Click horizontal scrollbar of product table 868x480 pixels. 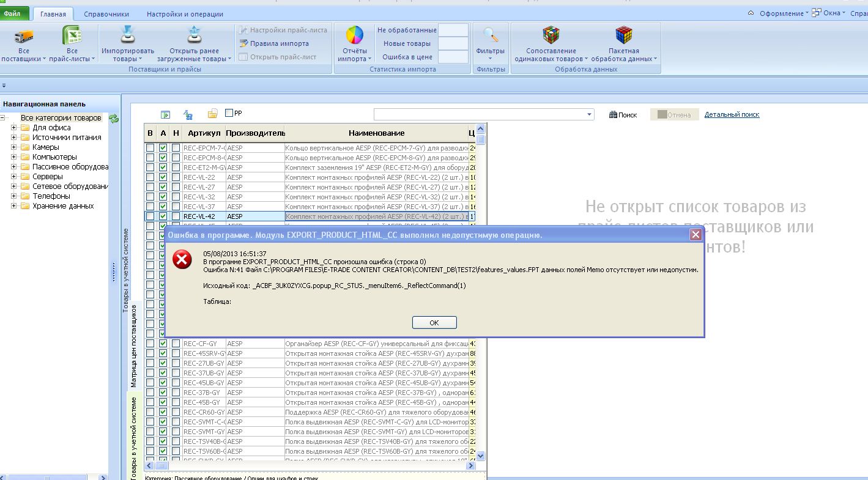[x=310, y=466]
